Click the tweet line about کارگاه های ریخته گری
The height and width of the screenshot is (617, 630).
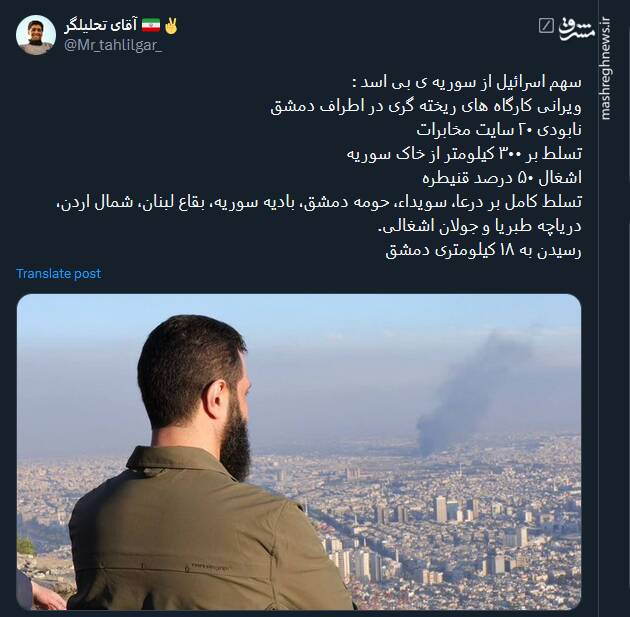coord(426,106)
